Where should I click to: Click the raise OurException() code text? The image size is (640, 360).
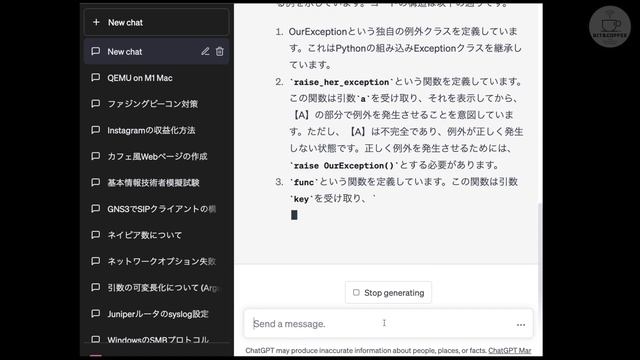pos(343,166)
